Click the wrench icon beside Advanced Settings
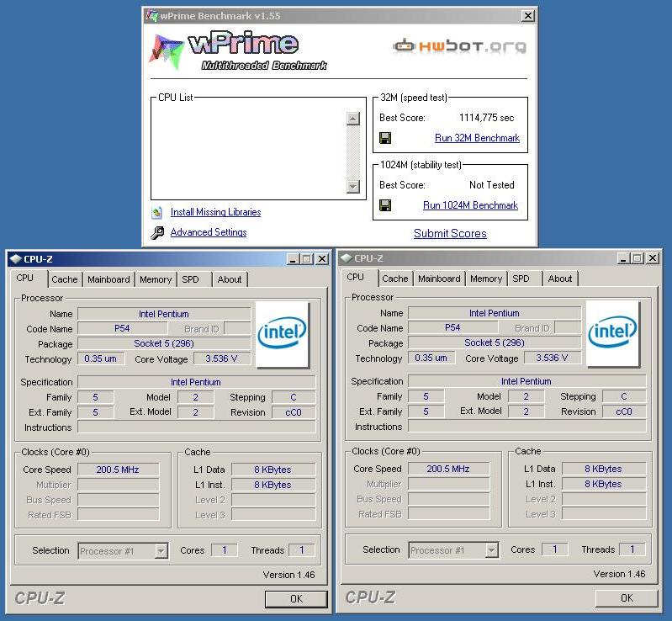This screenshot has width=672, height=621. click(x=157, y=232)
